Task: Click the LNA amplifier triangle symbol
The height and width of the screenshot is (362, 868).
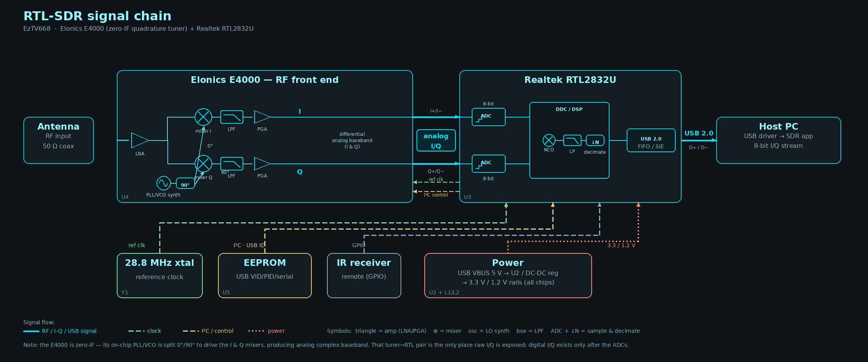Action: coord(140,141)
